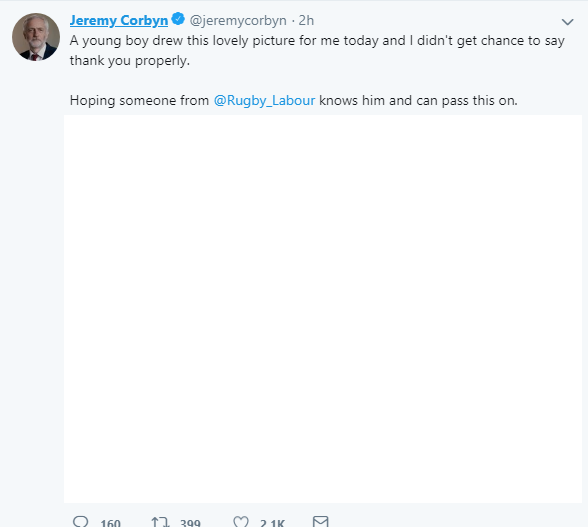
Task: Like the tweet with the heart icon
Action: [x=241, y=522]
